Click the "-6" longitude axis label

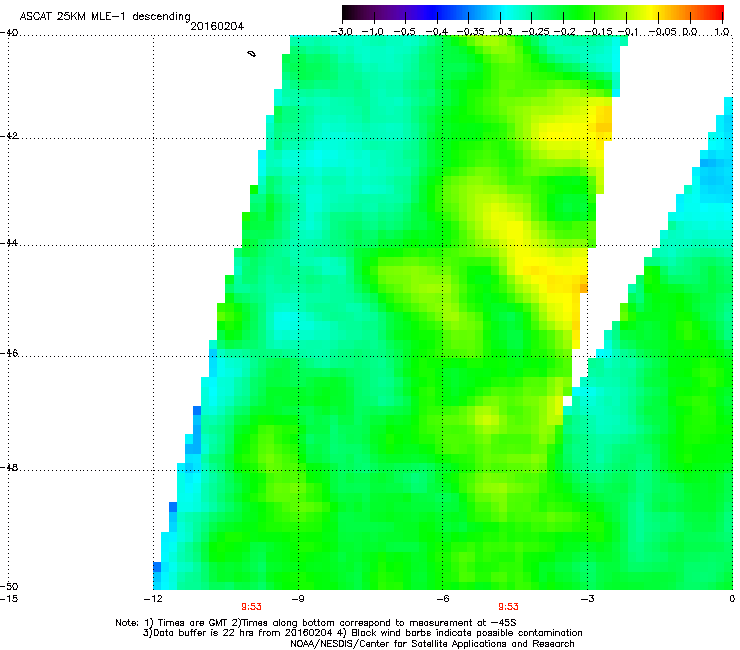[x=442, y=599]
